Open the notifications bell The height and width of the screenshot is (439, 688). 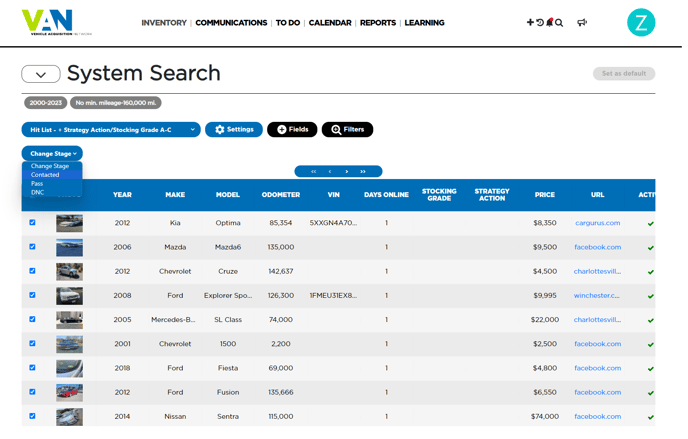point(549,23)
